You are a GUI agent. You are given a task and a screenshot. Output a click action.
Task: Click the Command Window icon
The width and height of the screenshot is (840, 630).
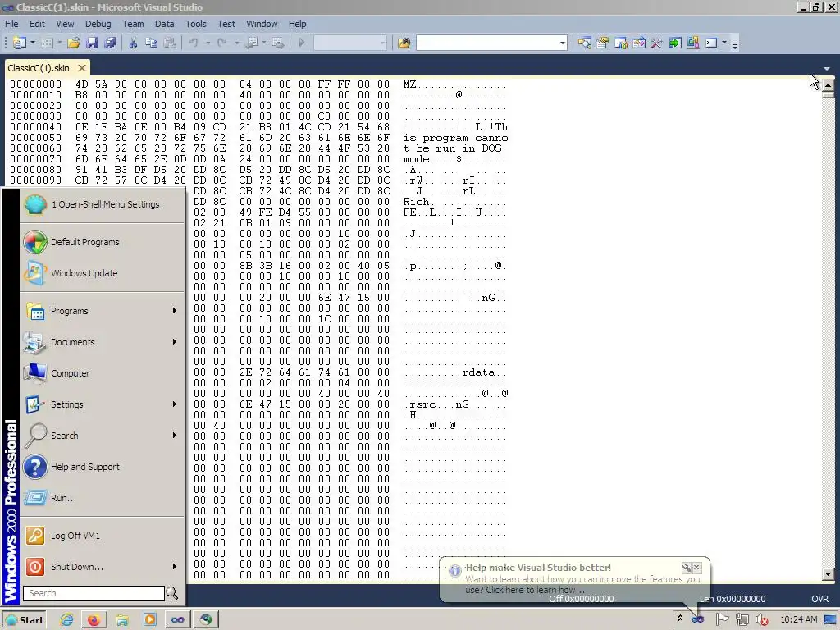pos(711,43)
